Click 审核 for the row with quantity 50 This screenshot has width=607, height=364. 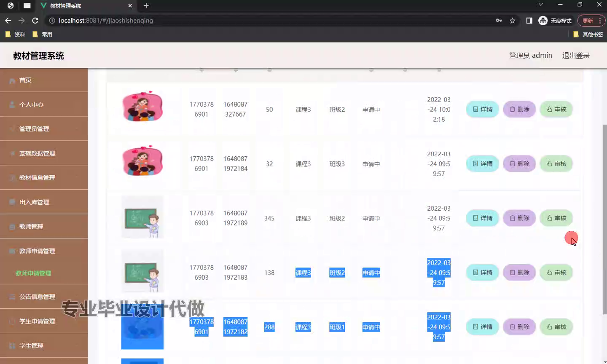(x=556, y=109)
